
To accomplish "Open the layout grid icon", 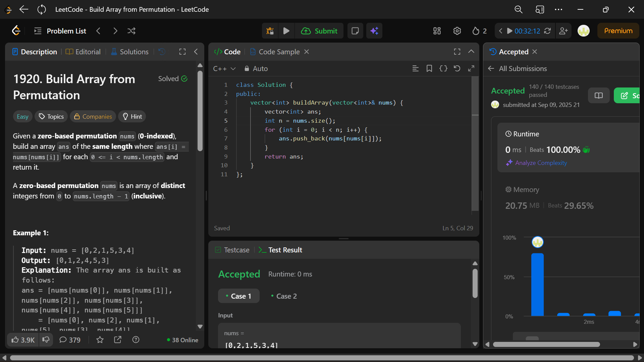I will 437,31.
